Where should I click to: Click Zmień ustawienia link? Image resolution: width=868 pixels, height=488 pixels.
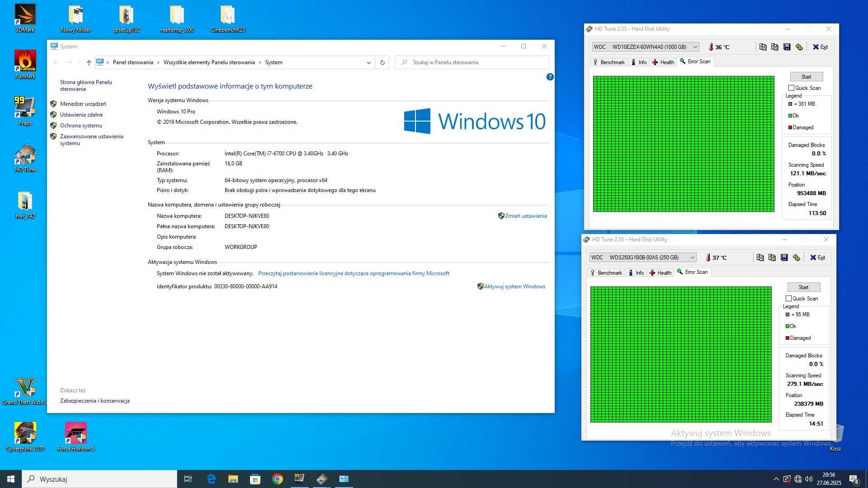tap(526, 216)
